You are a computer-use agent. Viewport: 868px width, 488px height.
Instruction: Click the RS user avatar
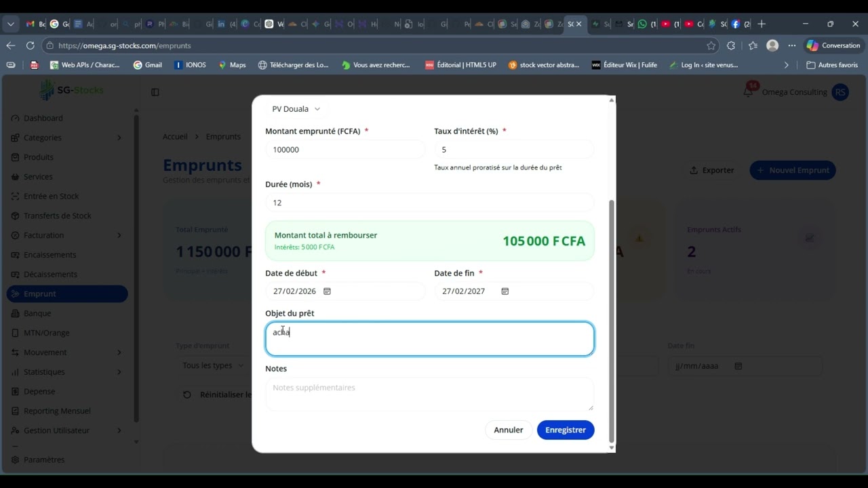(x=840, y=92)
